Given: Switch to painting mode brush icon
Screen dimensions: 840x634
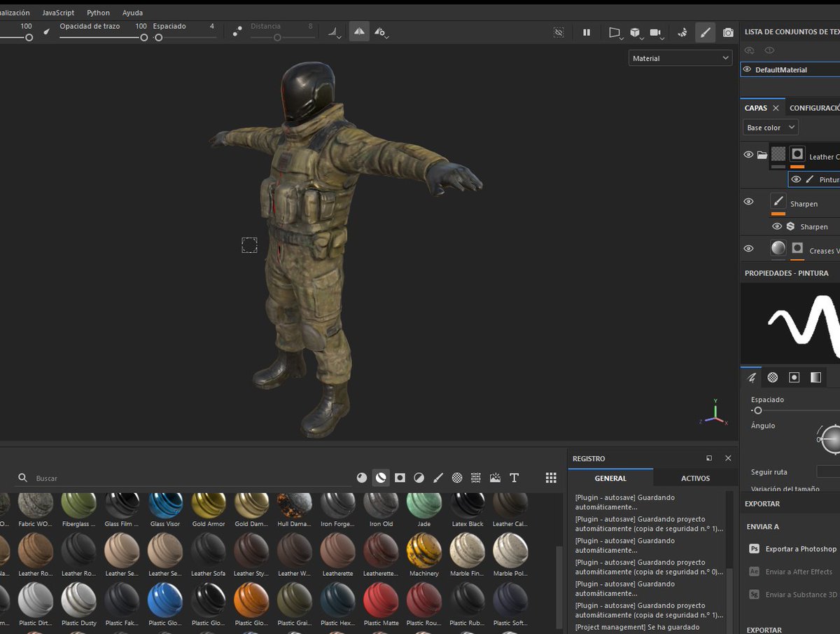Looking at the screenshot, I should [x=705, y=32].
